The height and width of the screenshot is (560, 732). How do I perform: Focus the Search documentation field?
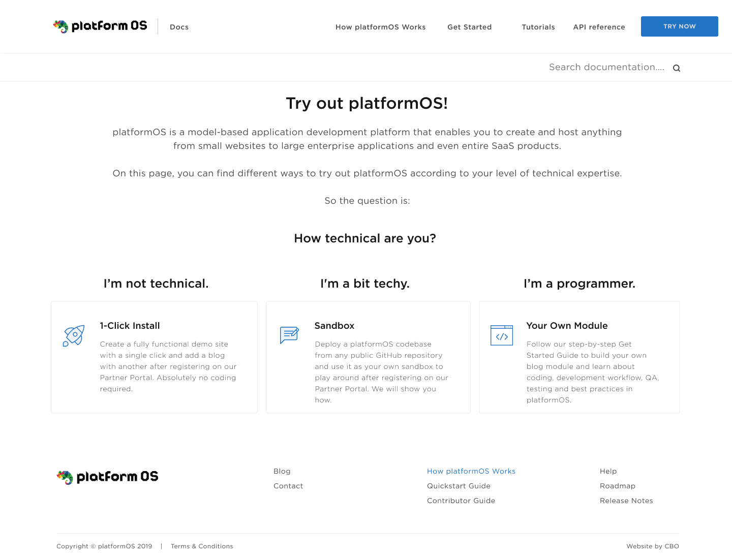tap(606, 67)
